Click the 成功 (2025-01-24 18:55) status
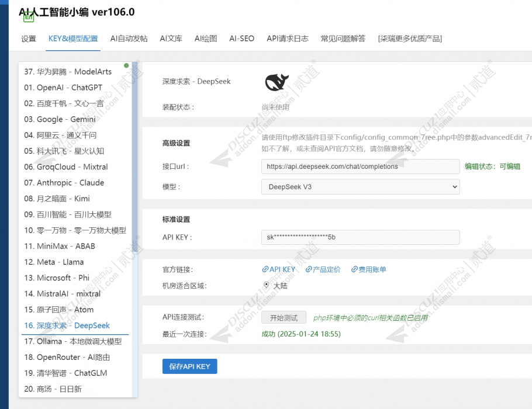The width and height of the screenshot is (532, 409). click(301, 334)
